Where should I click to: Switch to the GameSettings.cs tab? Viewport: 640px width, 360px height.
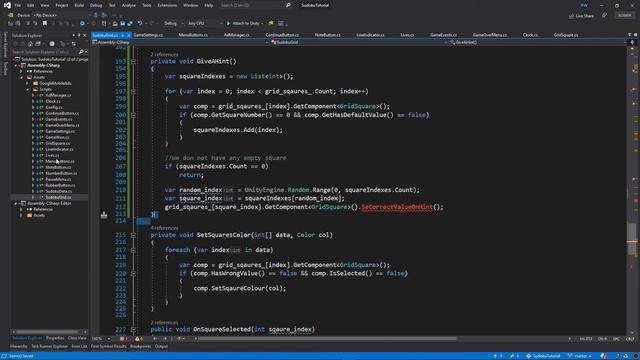(x=148, y=35)
